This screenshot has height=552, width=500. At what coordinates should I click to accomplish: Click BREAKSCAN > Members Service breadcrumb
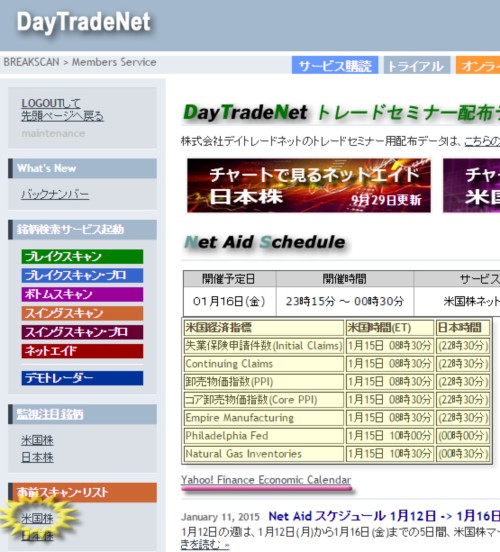pos(80,62)
